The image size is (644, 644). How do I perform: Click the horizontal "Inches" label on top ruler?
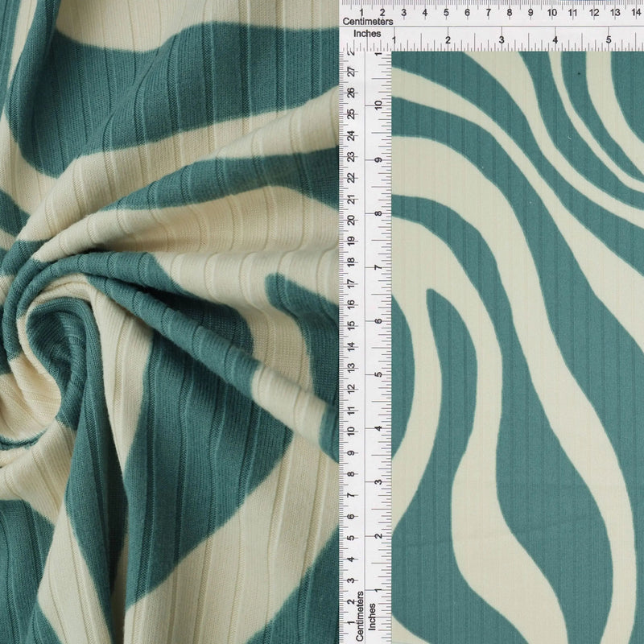click(367, 34)
